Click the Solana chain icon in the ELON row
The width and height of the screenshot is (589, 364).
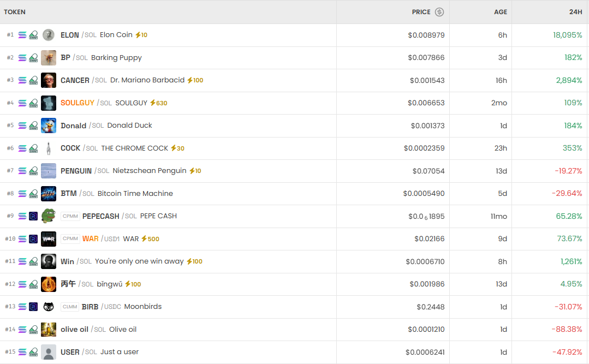point(22,35)
